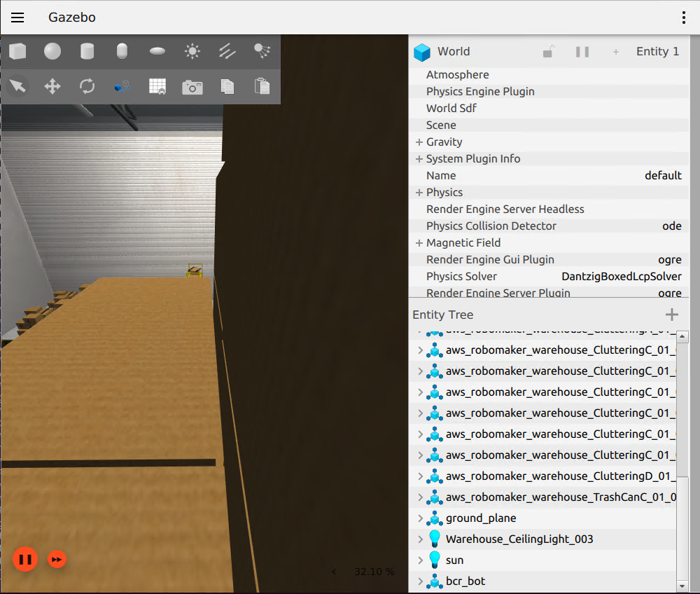Click Render Engine Gui Plugin row
This screenshot has width=700, height=594.
(x=549, y=260)
